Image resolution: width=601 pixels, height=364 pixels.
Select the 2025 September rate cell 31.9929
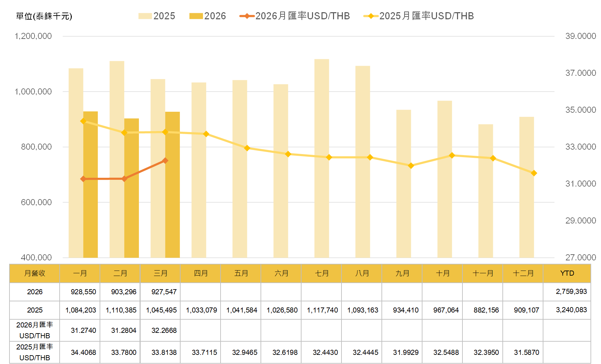click(402, 352)
